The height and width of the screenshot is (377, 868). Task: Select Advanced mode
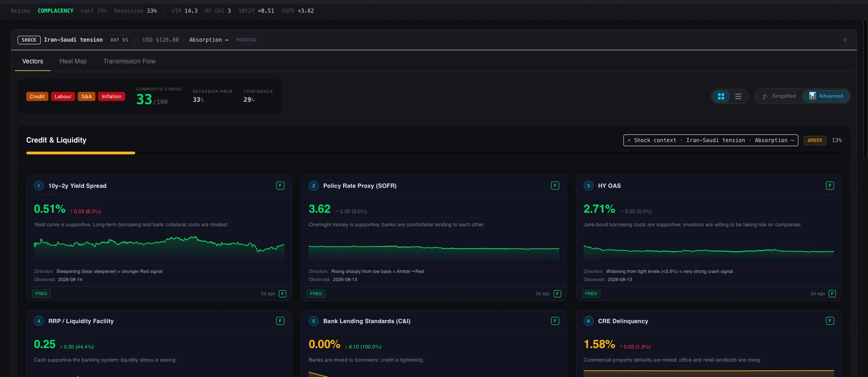[826, 96]
